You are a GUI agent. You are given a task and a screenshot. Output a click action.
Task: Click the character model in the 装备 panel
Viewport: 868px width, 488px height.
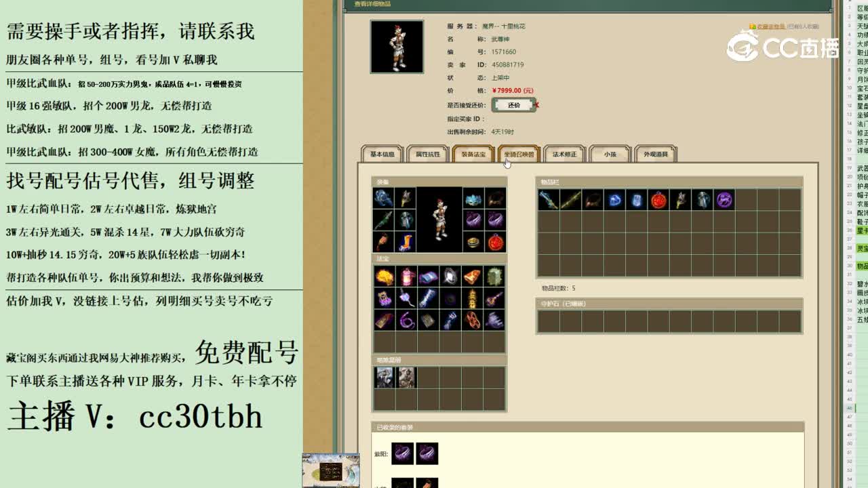(439, 220)
